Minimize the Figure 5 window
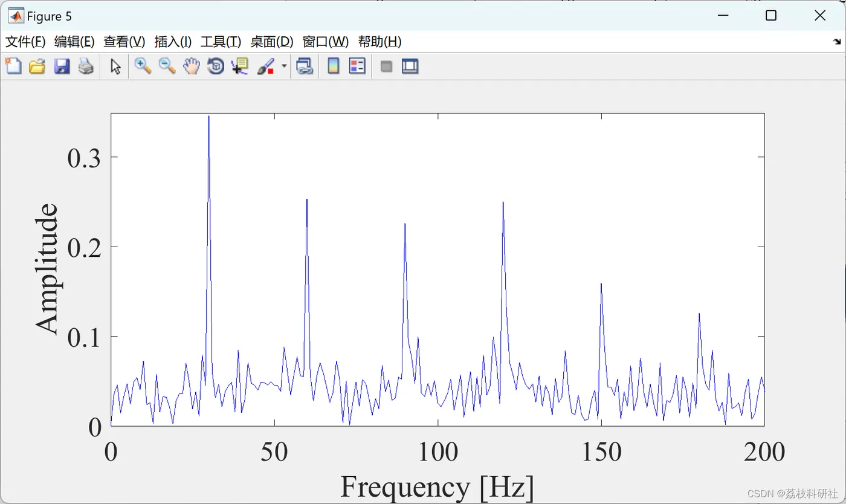This screenshot has height=504, width=846. [x=723, y=16]
